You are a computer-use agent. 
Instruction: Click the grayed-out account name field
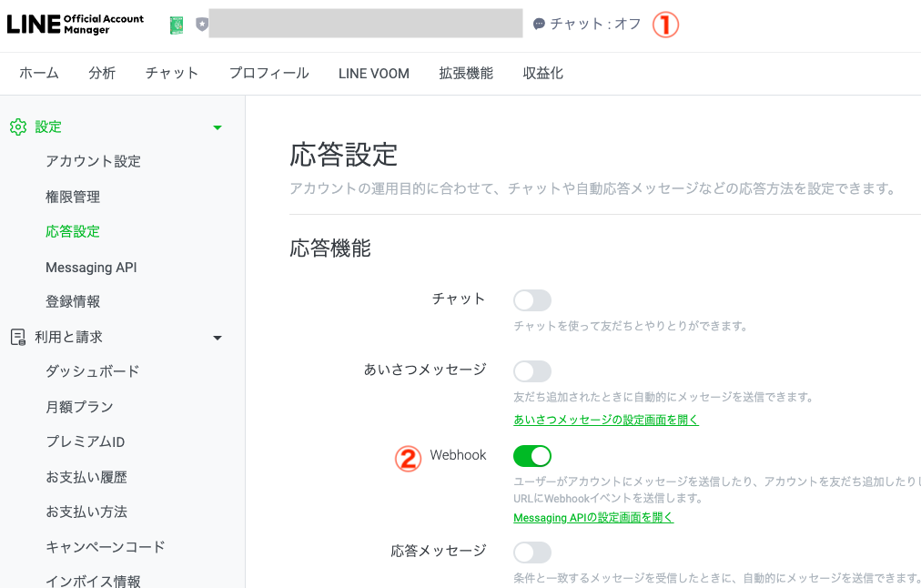pos(365,24)
